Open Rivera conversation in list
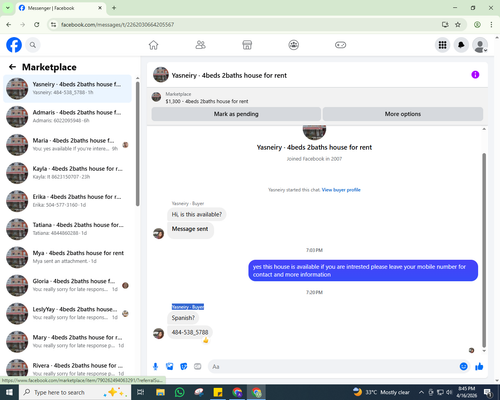Screen dimensions: 500x400 coord(67,368)
